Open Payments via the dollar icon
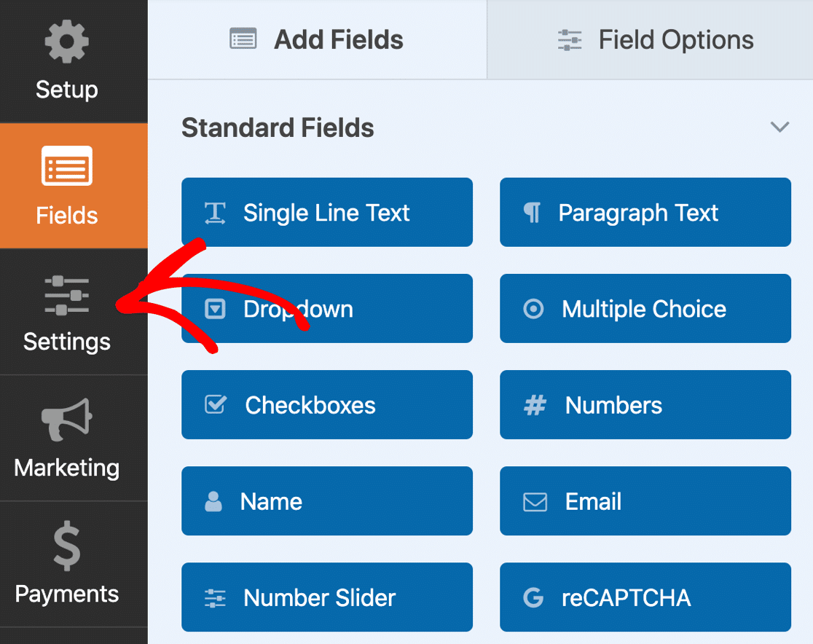 (x=66, y=546)
